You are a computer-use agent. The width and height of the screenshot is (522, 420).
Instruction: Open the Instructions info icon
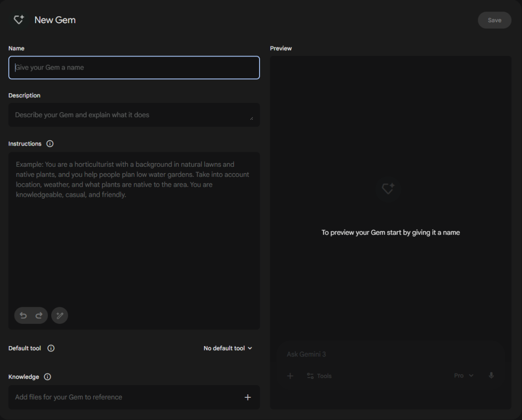[x=50, y=144]
